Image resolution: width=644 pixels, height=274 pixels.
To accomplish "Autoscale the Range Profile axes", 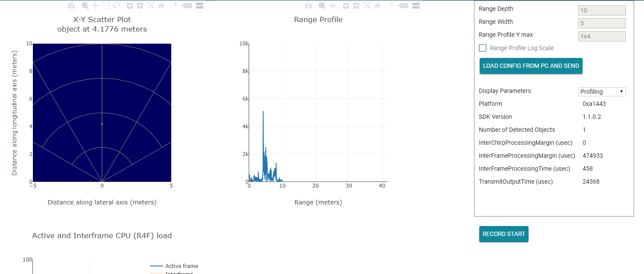I will tap(367, 6).
